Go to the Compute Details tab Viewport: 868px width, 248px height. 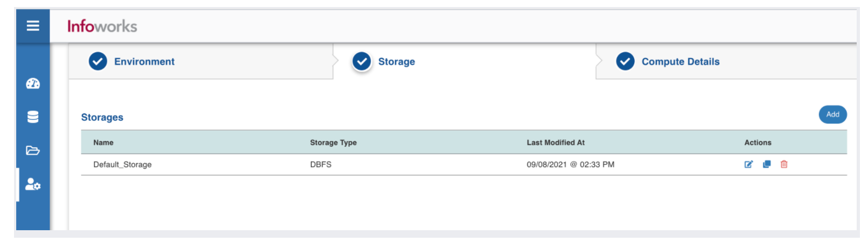[680, 61]
